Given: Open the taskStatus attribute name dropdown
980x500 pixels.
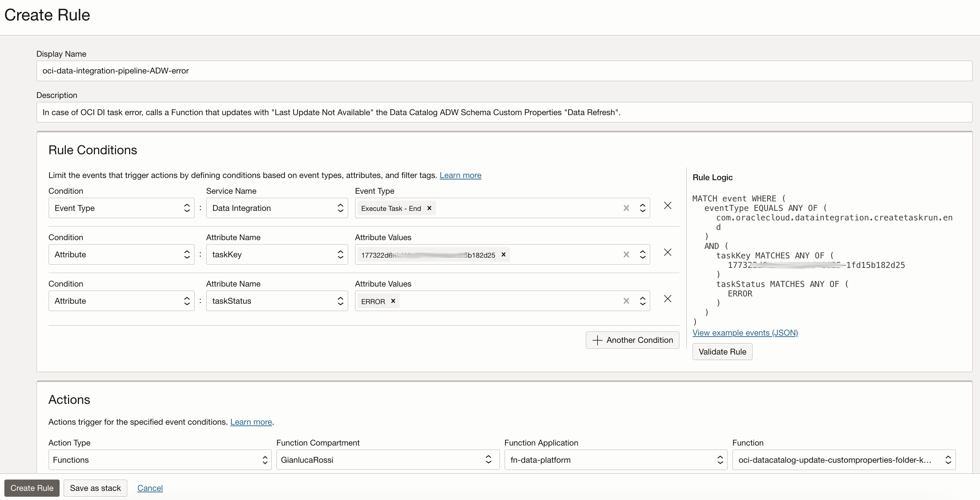Looking at the screenshot, I should coord(277,301).
